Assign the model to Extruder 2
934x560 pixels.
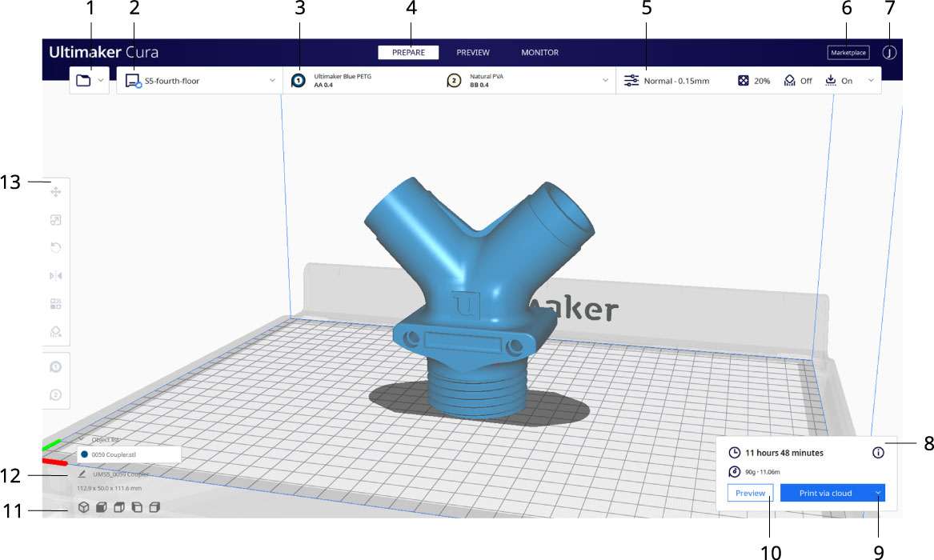click(x=55, y=394)
